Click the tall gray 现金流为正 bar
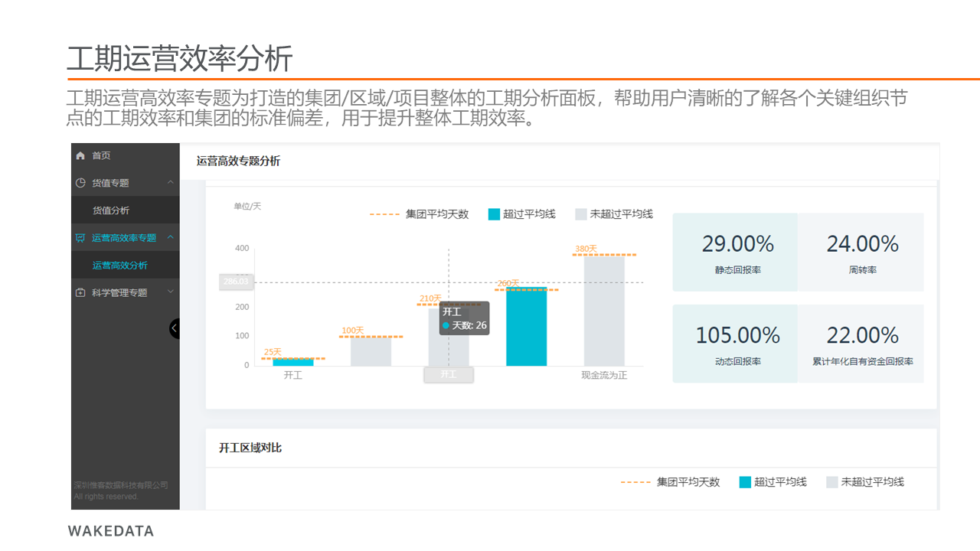This screenshot has width=980, height=551. click(x=605, y=311)
